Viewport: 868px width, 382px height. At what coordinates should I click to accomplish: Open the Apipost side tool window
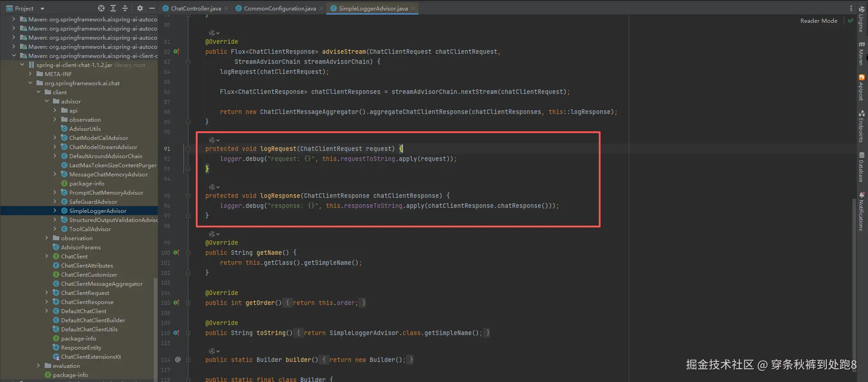(861, 88)
